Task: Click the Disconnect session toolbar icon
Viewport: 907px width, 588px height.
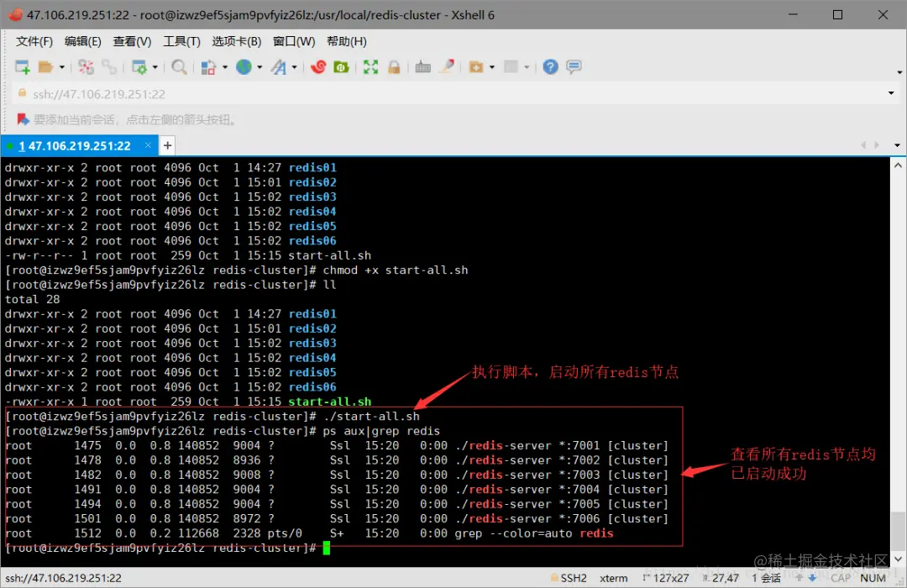Action: pyautogui.click(x=86, y=67)
